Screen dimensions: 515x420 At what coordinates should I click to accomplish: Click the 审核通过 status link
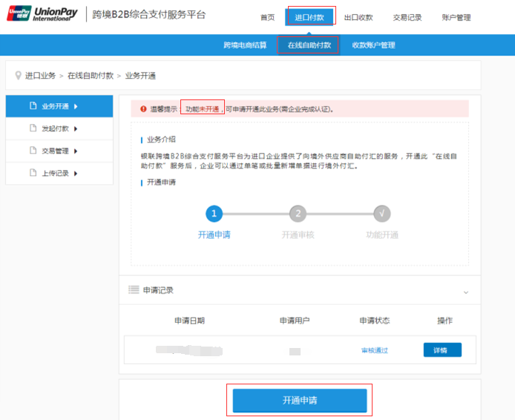coord(374,350)
